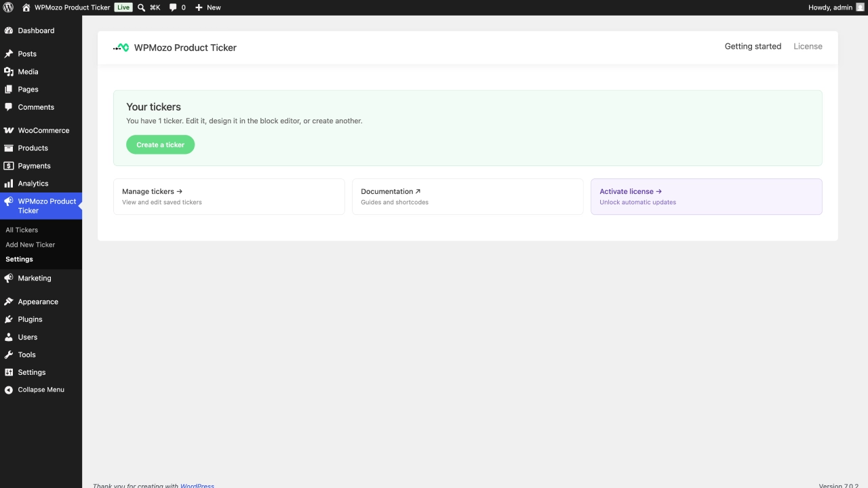
Task: Click the home icon in admin bar
Action: [26, 7]
